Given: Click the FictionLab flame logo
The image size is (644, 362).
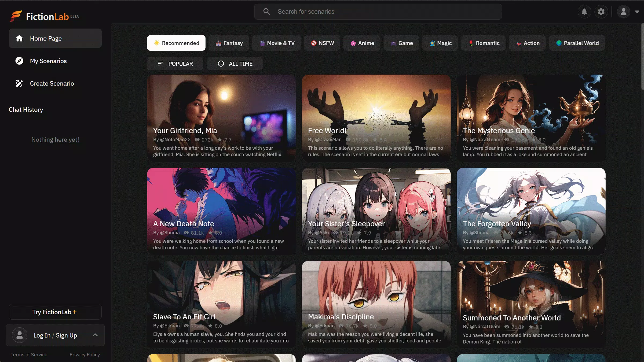Looking at the screenshot, I should tap(16, 16).
